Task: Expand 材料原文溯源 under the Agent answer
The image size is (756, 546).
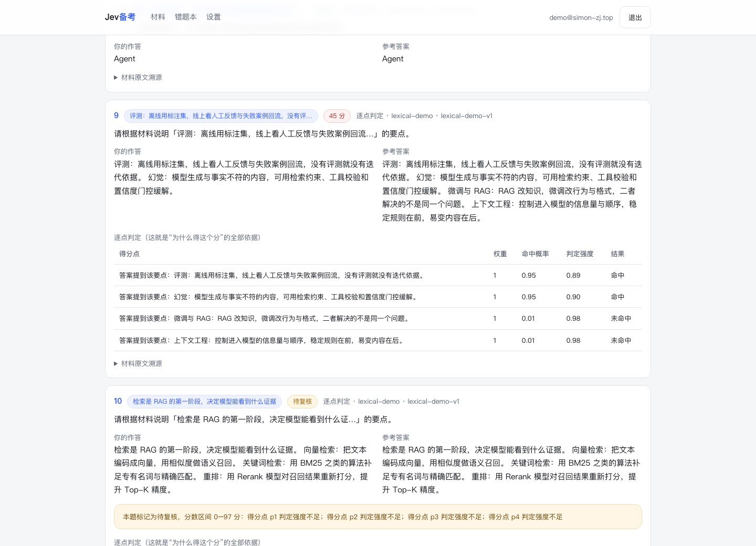Action: pos(138,77)
